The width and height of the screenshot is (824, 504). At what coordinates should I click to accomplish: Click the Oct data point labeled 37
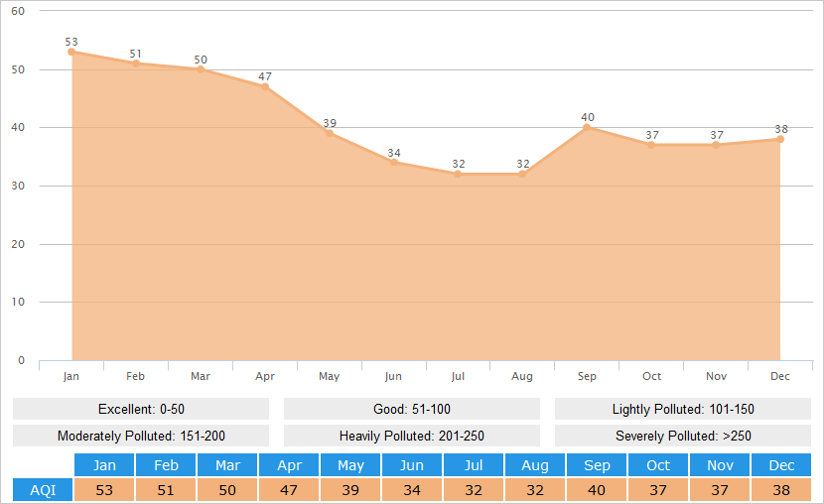pos(651,145)
